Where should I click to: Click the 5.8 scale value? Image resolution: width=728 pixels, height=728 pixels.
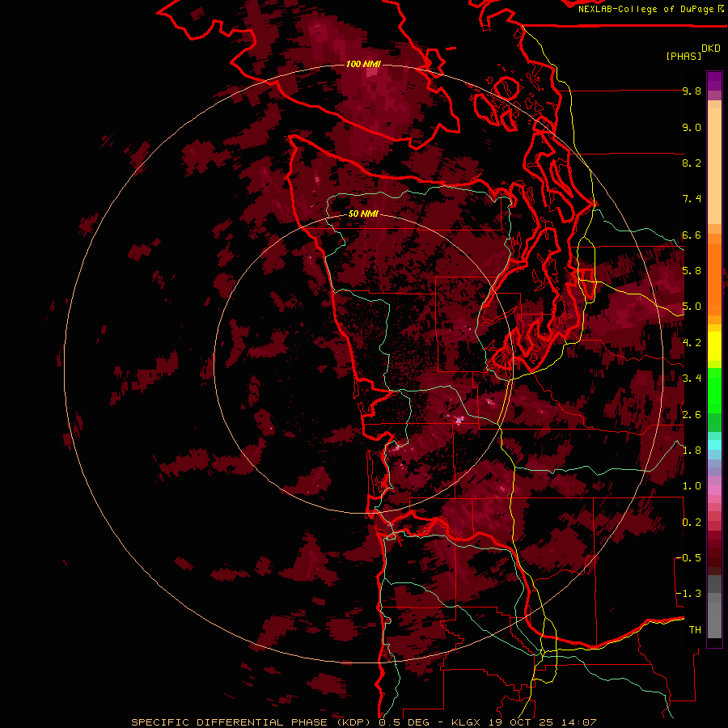point(692,271)
